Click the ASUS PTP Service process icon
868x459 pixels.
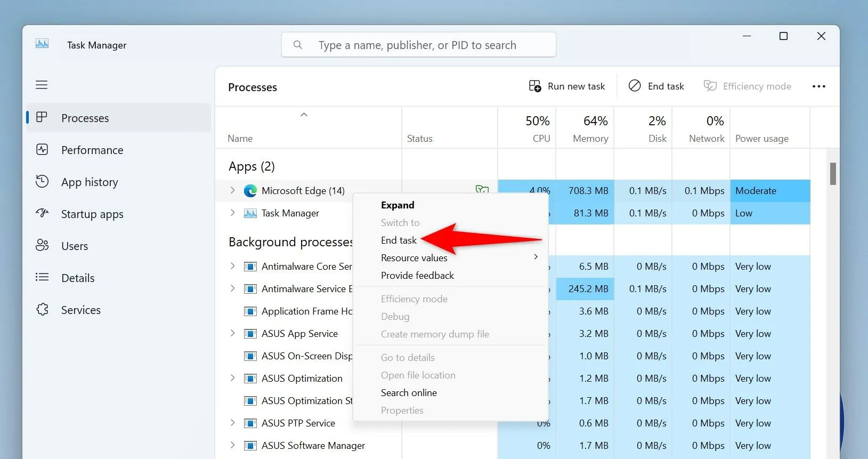click(250, 423)
